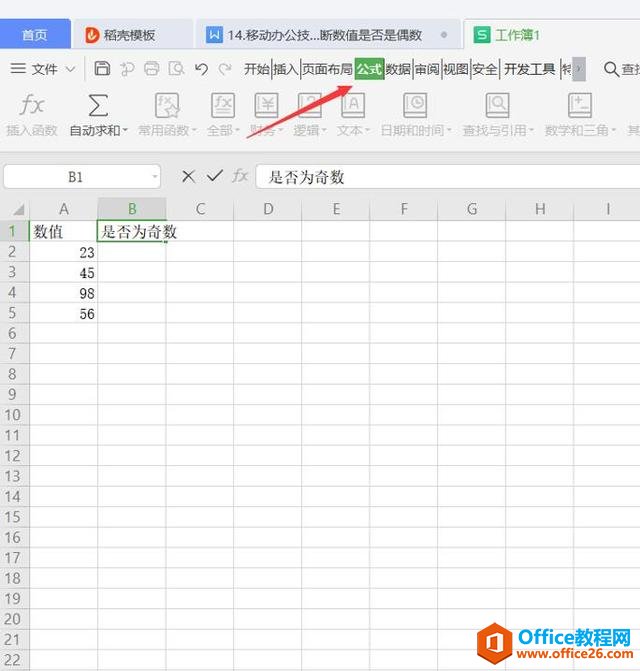Cancel entry with the X icon
The image size is (640, 671).
[188, 176]
